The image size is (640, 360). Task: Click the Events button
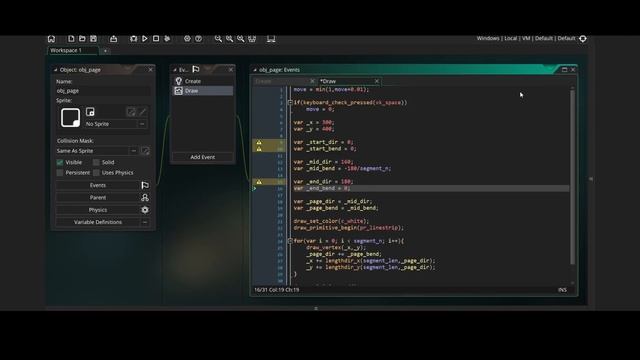98,185
